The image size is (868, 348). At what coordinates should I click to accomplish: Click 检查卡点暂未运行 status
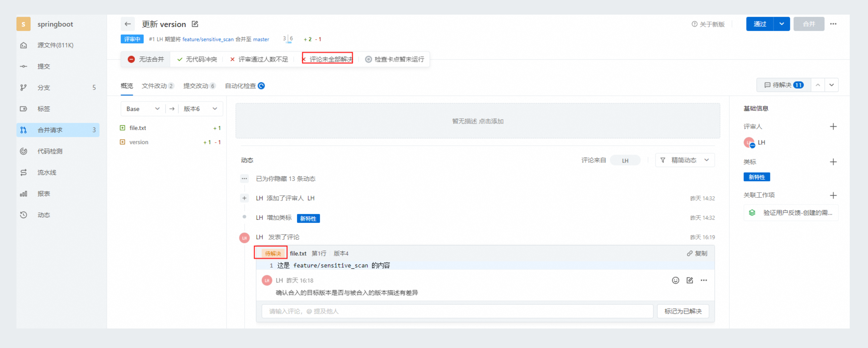[395, 59]
